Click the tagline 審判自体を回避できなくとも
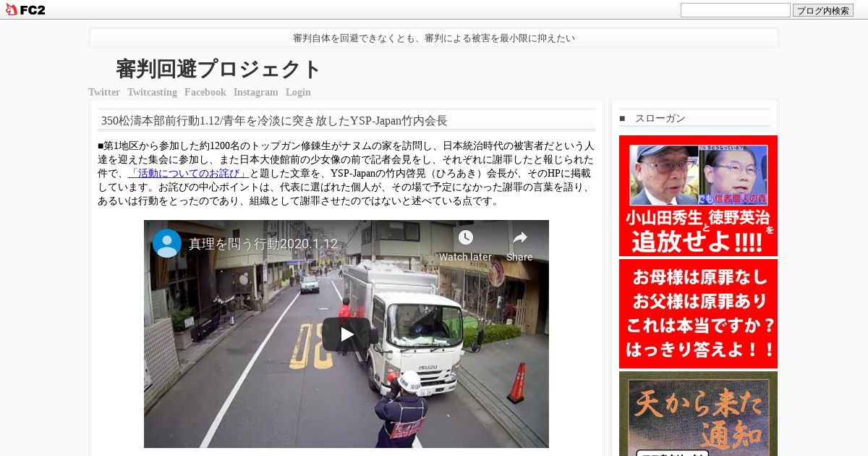Viewport: 868px width, 456px height. [434, 38]
